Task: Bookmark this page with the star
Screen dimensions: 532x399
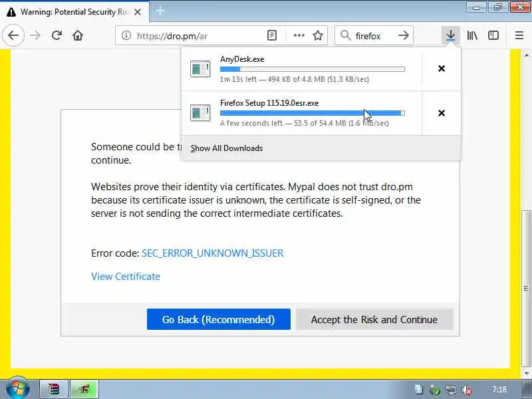Action: tap(318, 35)
